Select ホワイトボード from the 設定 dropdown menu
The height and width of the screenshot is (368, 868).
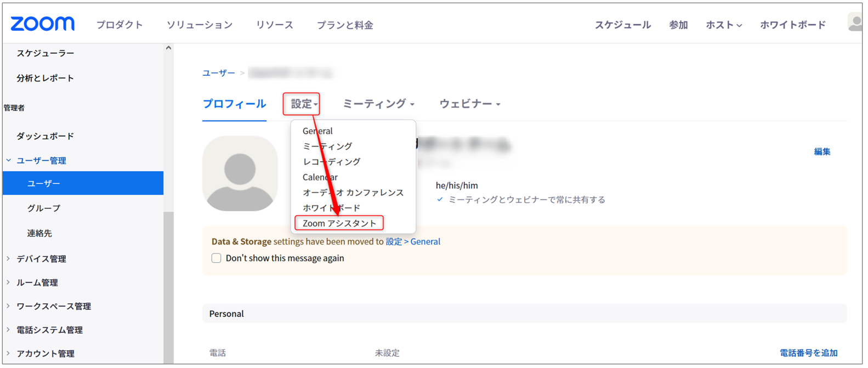[332, 208]
